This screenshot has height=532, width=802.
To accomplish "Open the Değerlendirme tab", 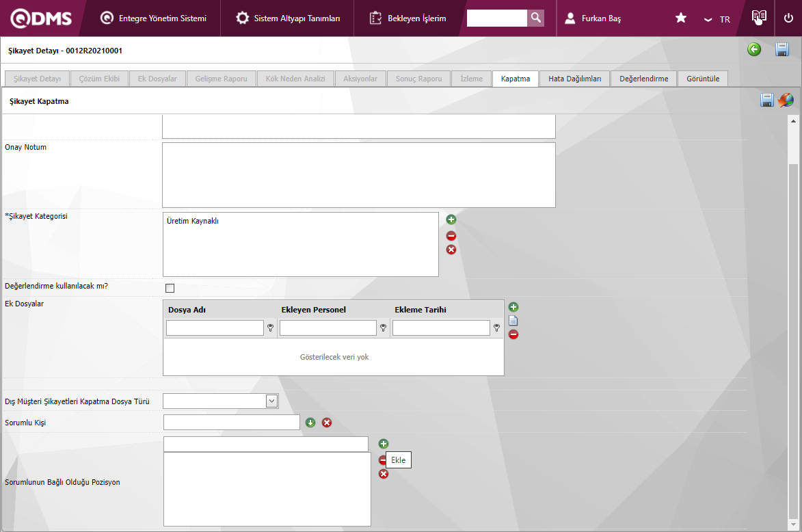I will 644,79.
